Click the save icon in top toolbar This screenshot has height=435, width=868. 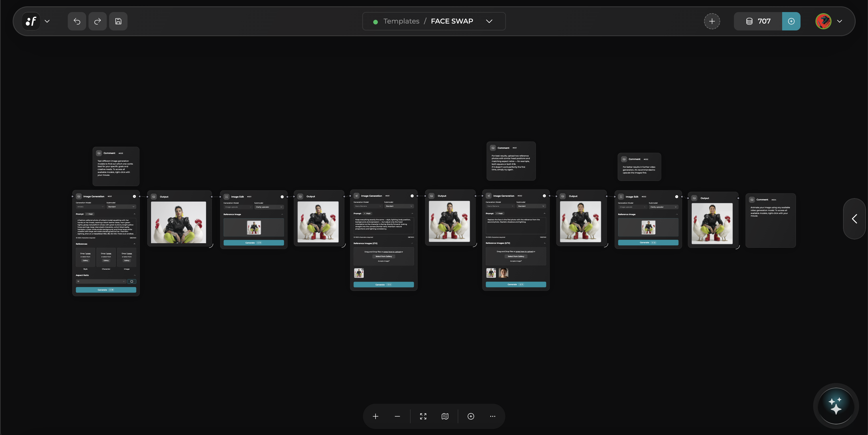[118, 21]
